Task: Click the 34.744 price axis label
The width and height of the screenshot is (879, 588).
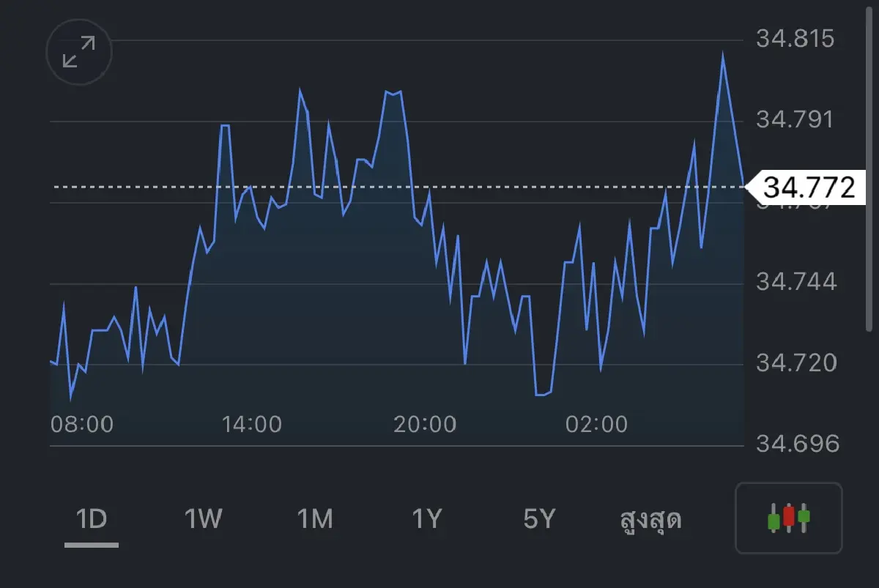Action: click(x=795, y=282)
